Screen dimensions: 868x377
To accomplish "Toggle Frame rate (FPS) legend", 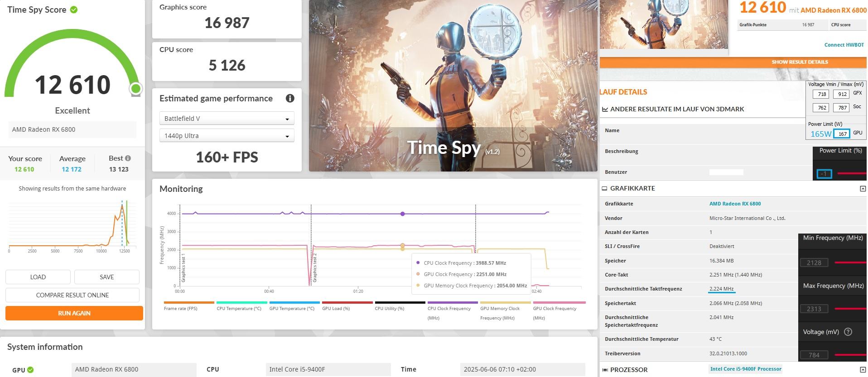I will 189,306.
